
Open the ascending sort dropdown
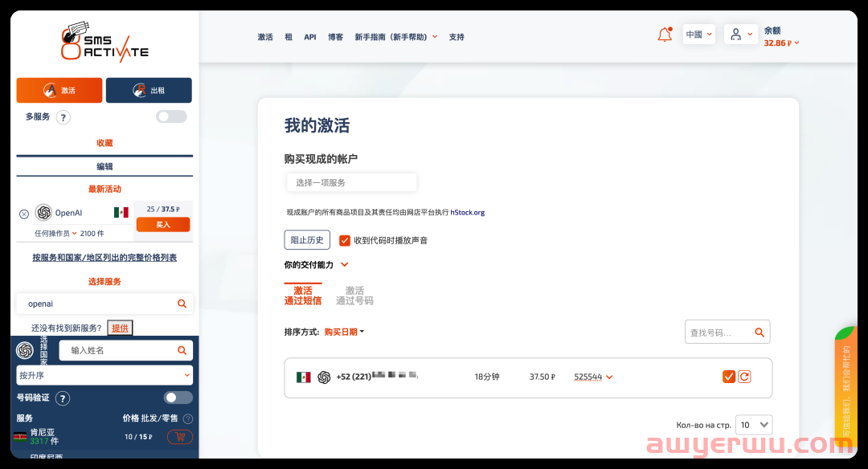click(104, 376)
